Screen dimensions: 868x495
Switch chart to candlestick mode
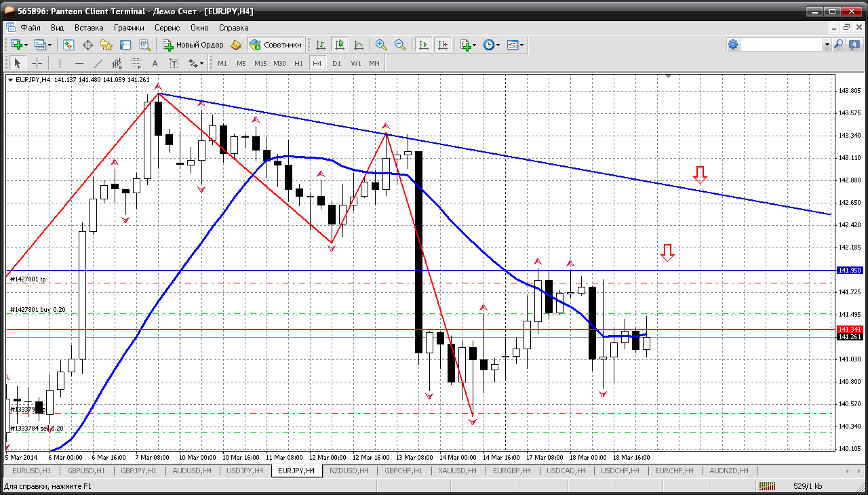(x=340, y=45)
